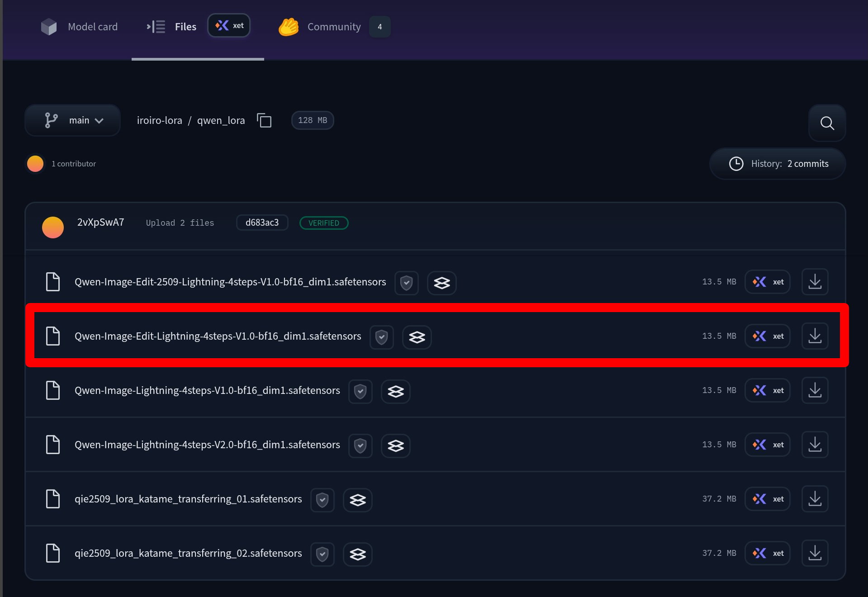Click security shield for Qwen-Image-Lightning V2.0 file
Viewport: 868px width, 597px height.
point(360,446)
